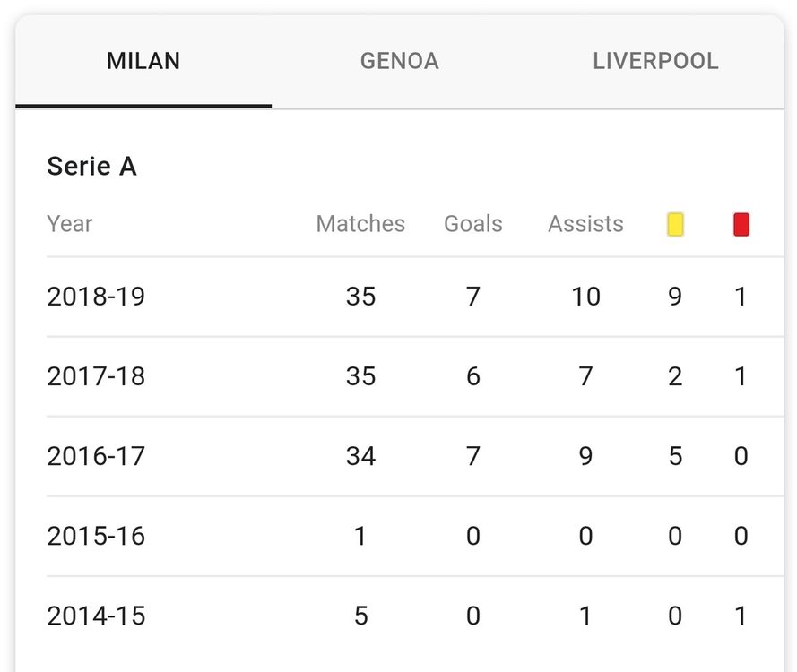797x672 pixels.
Task: Click the Year column header
Action: (x=70, y=224)
